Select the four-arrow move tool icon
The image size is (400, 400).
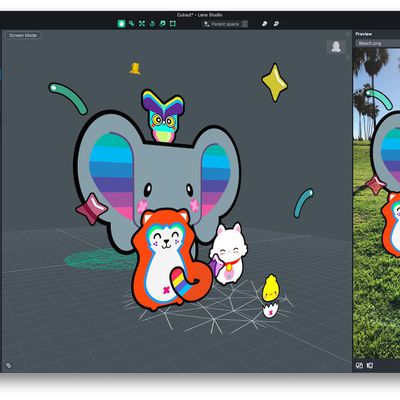click(x=142, y=24)
